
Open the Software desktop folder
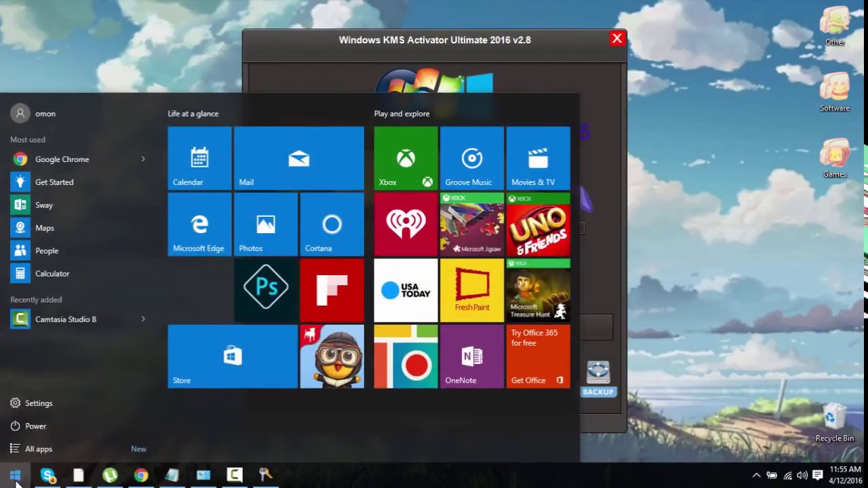tap(835, 91)
